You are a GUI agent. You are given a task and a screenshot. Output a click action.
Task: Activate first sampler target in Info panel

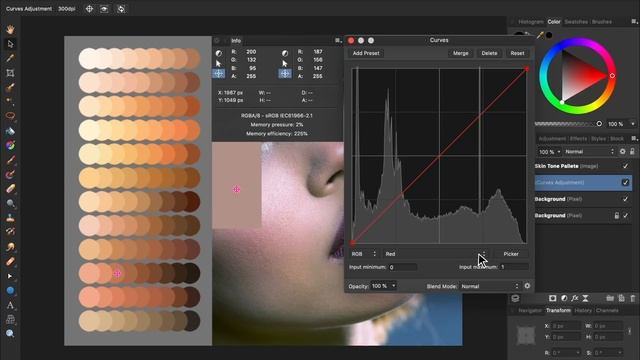click(x=219, y=74)
